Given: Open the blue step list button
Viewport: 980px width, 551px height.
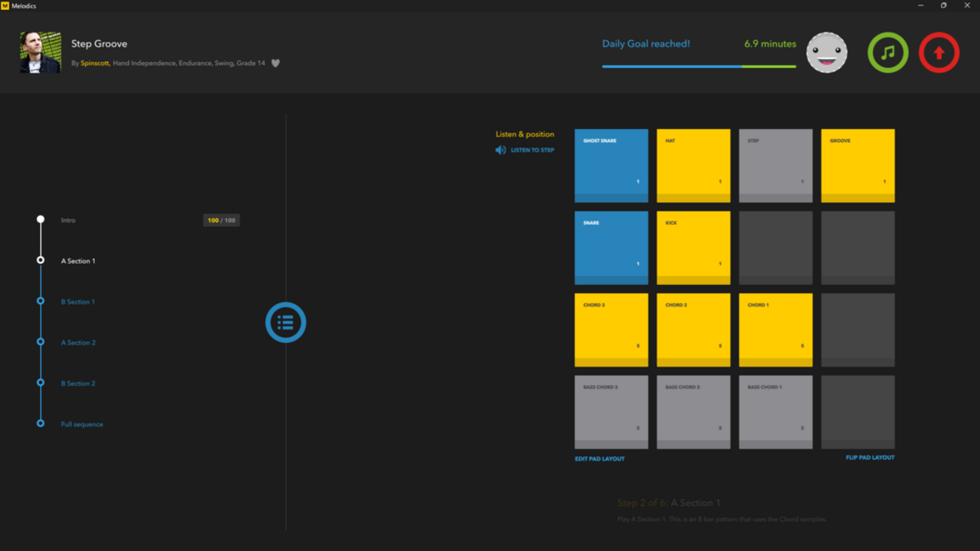Looking at the screenshot, I should pos(286,323).
